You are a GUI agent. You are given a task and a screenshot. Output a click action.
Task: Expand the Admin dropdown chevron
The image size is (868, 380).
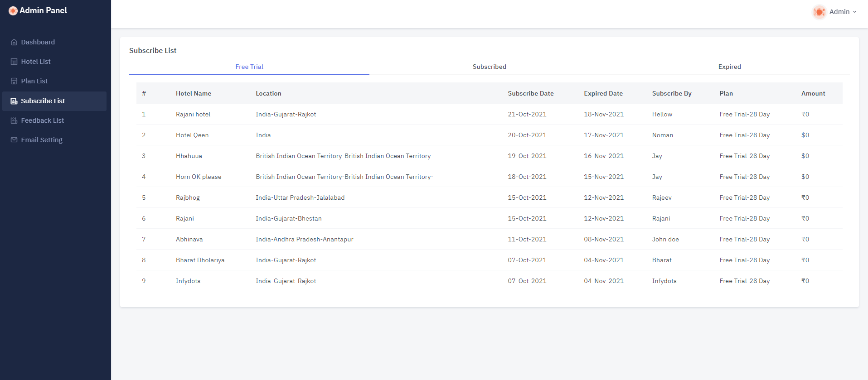click(854, 12)
